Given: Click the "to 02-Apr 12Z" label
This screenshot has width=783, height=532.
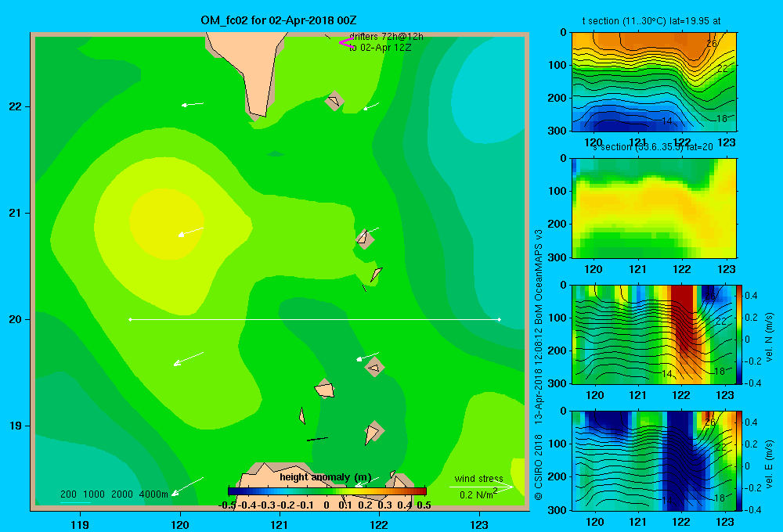Looking at the screenshot, I should click(x=380, y=48).
